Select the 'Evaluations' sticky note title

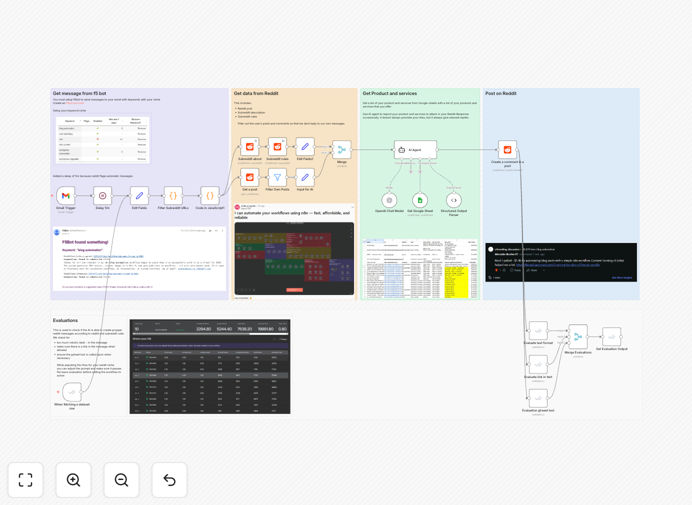click(x=65, y=320)
